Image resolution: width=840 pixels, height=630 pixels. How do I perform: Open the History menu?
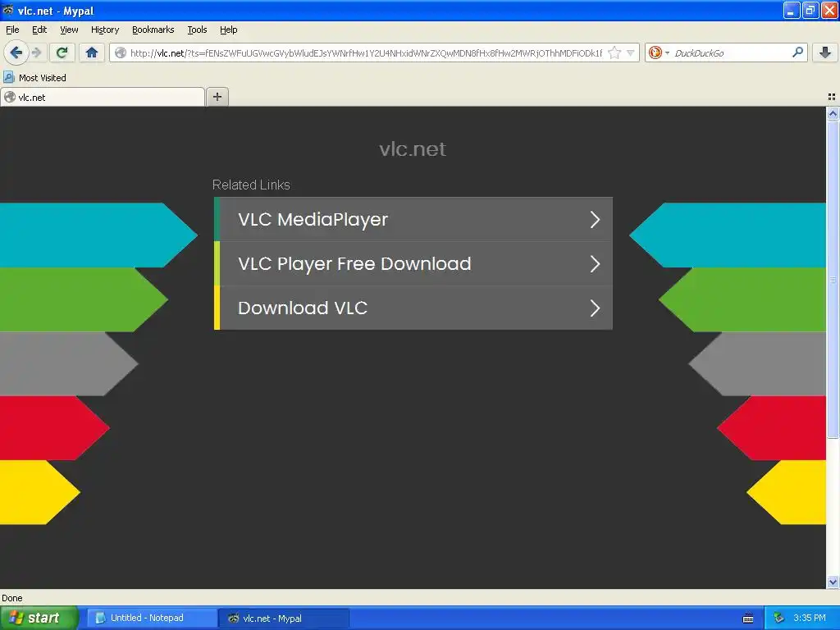pyautogui.click(x=104, y=30)
